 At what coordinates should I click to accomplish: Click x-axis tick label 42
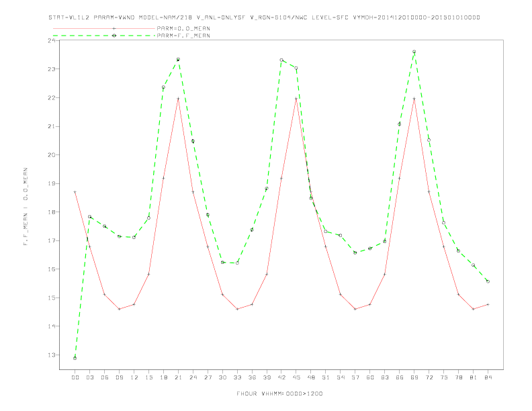coord(281,377)
